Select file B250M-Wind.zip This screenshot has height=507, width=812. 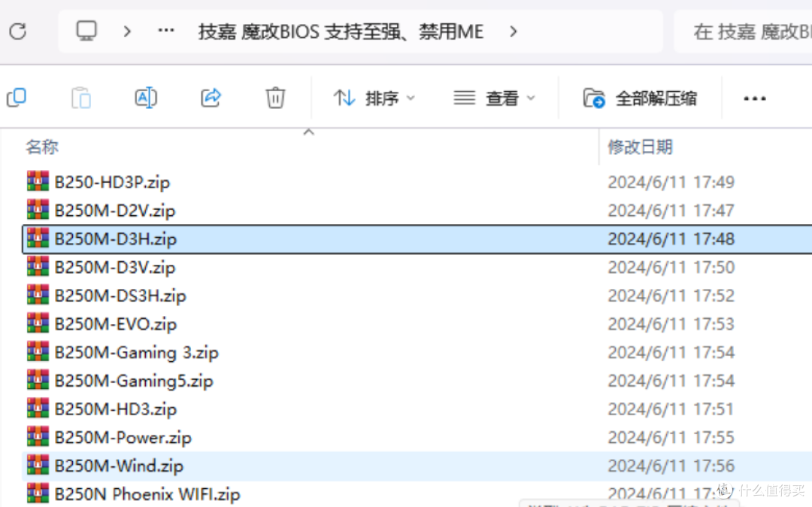click(119, 466)
